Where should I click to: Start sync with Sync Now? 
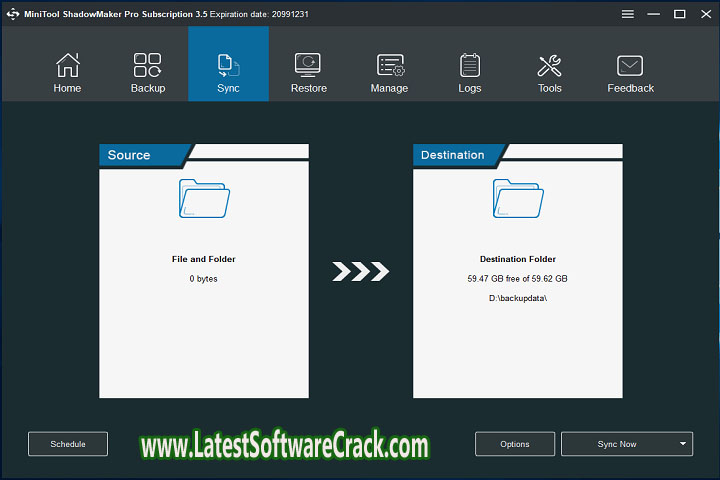tap(617, 444)
